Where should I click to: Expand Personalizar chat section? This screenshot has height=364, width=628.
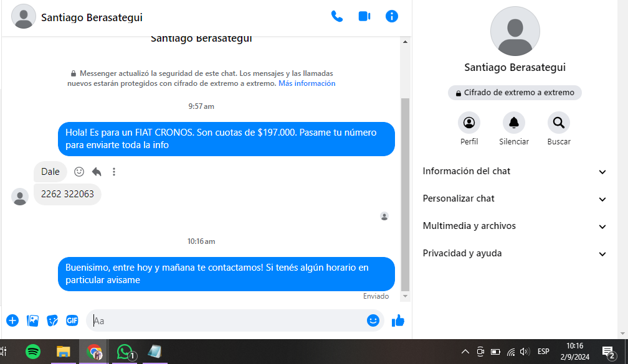pos(515,198)
